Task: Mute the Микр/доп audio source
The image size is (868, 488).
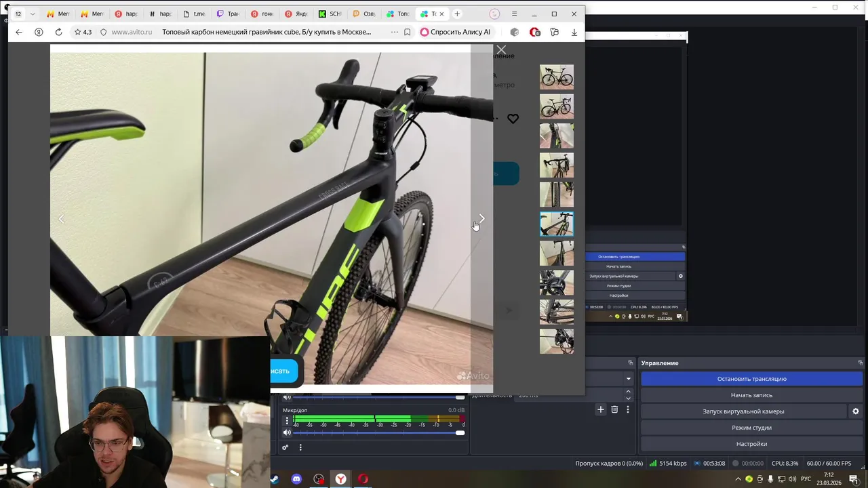Action: pyautogui.click(x=287, y=432)
